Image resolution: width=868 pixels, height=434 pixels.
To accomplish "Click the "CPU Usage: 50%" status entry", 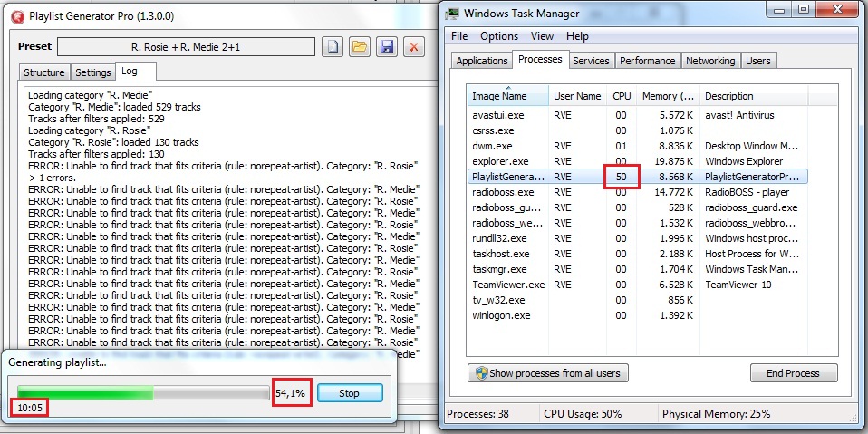I will [x=583, y=414].
